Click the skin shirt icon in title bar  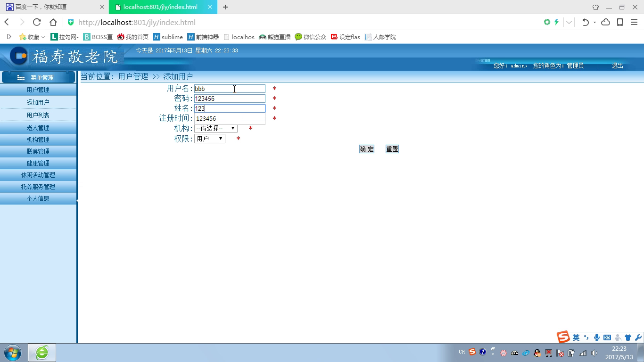point(595,7)
